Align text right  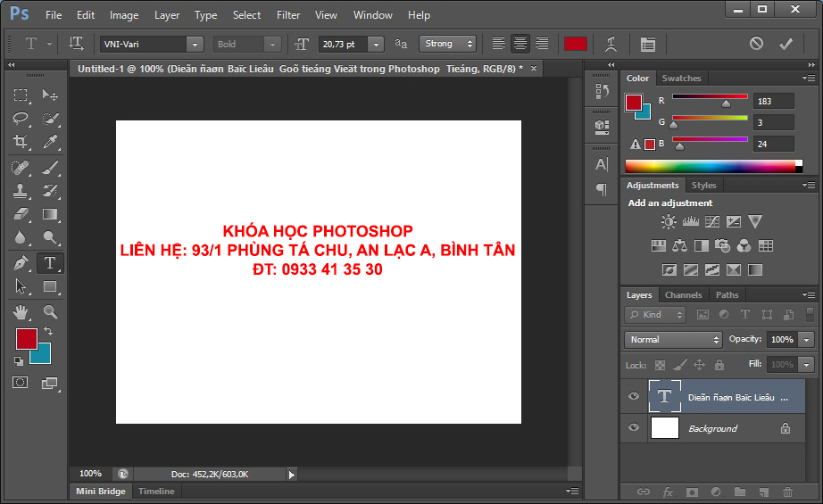tap(542, 44)
